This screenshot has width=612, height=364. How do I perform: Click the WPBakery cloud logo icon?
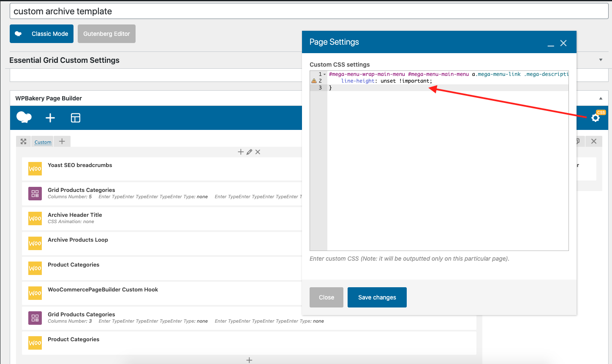(x=24, y=118)
